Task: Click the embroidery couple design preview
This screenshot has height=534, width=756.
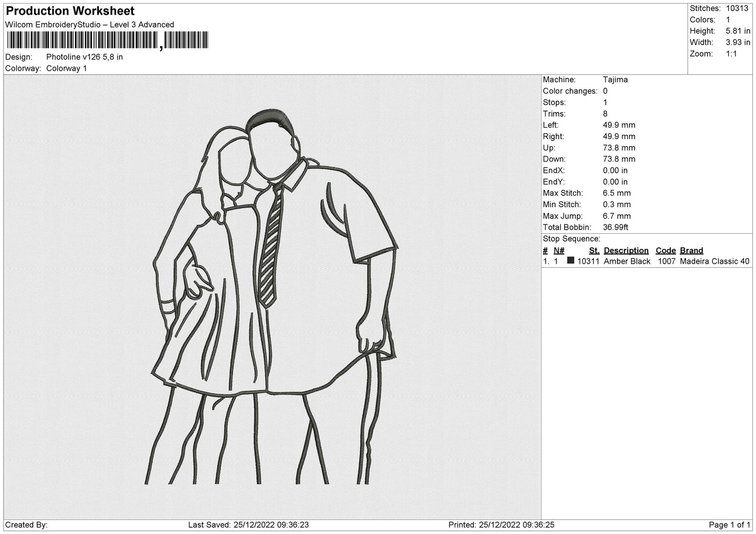Action: (x=271, y=297)
